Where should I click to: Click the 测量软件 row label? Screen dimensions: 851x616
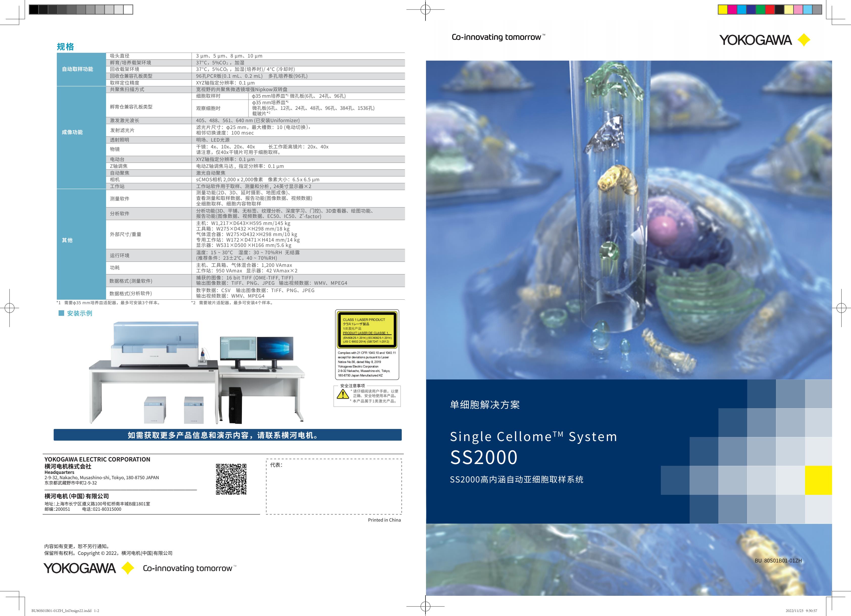[119, 199]
